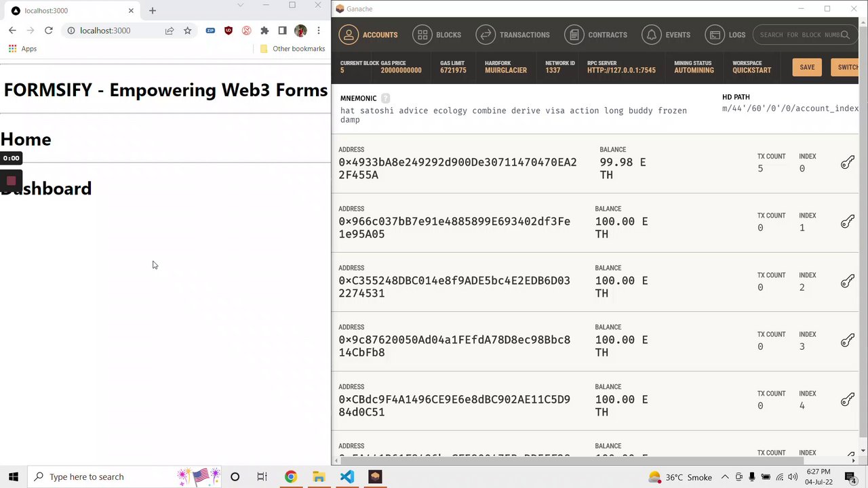The image size is (868, 488).
Task: Open the Other bookmarks folder
Action: click(x=293, y=49)
